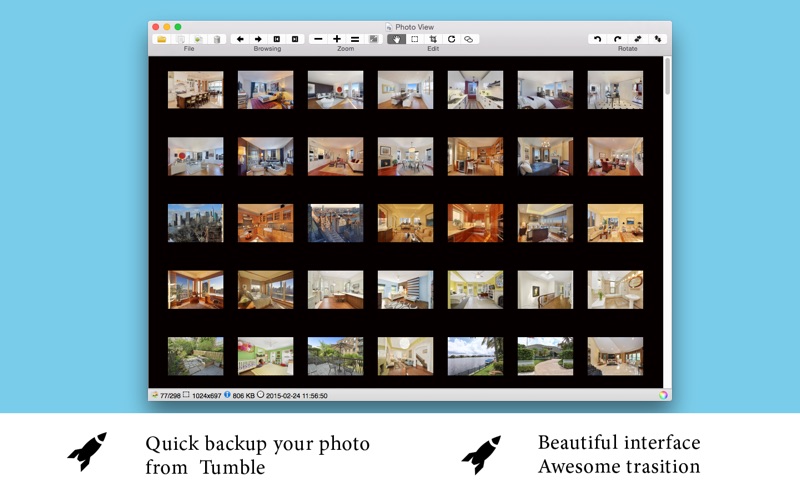Click the actual size equals icon
The image size is (800, 500).
point(355,39)
